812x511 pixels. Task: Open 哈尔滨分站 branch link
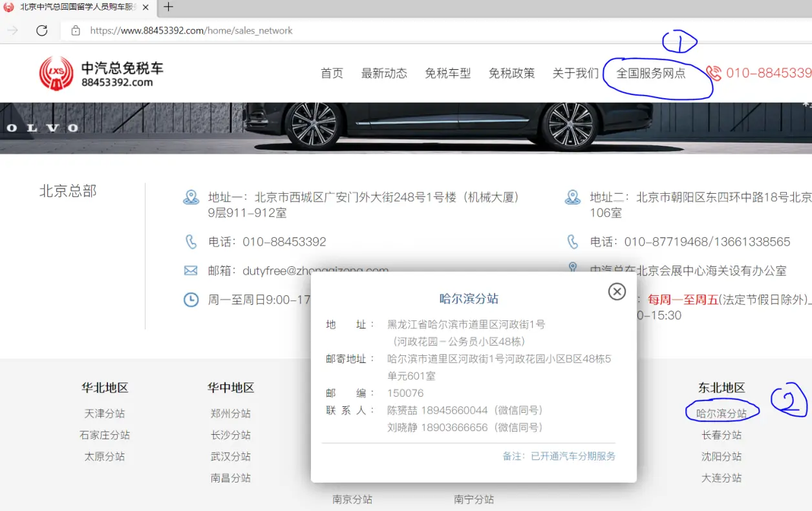721,413
